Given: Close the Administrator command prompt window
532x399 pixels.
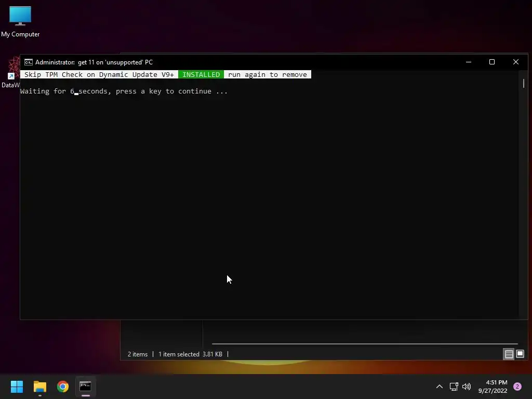Looking at the screenshot, I should point(516,62).
